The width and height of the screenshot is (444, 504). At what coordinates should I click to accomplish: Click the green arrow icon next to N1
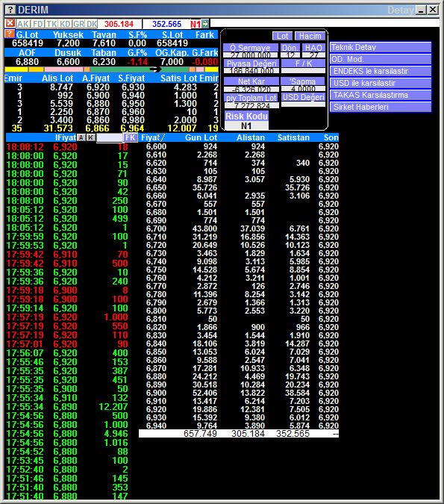[205, 24]
